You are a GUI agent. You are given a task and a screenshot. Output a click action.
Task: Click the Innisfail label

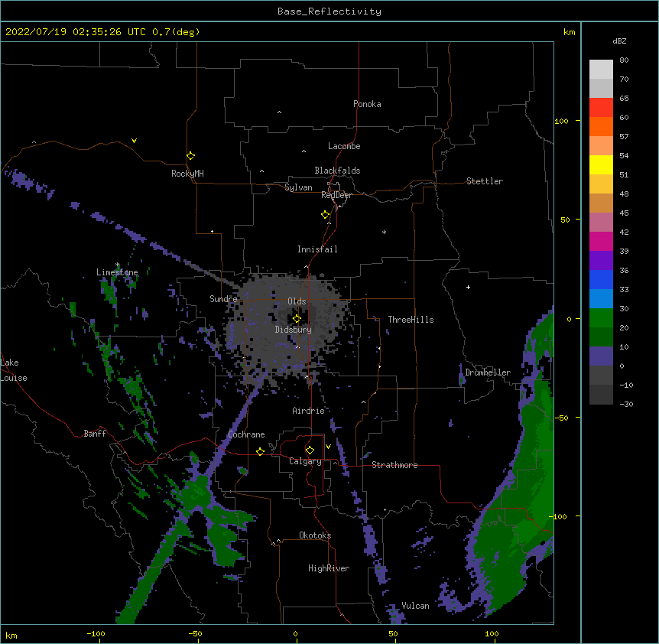pos(317,249)
